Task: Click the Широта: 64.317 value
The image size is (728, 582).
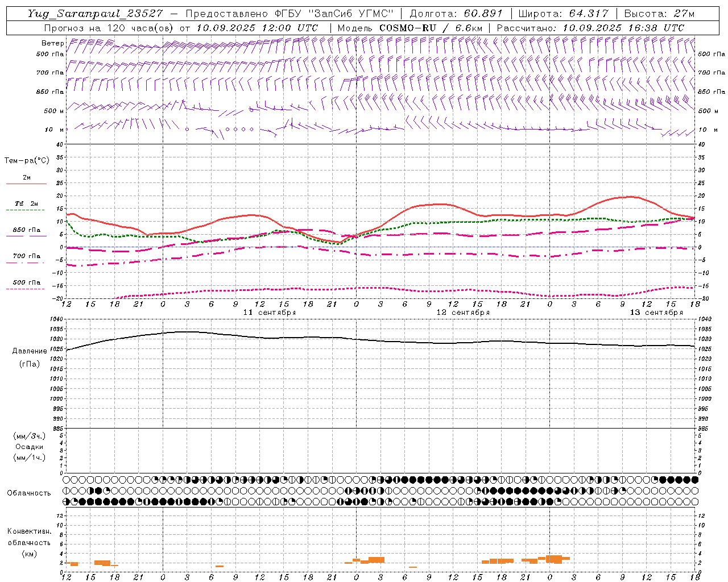Action: pyautogui.click(x=563, y=13)
